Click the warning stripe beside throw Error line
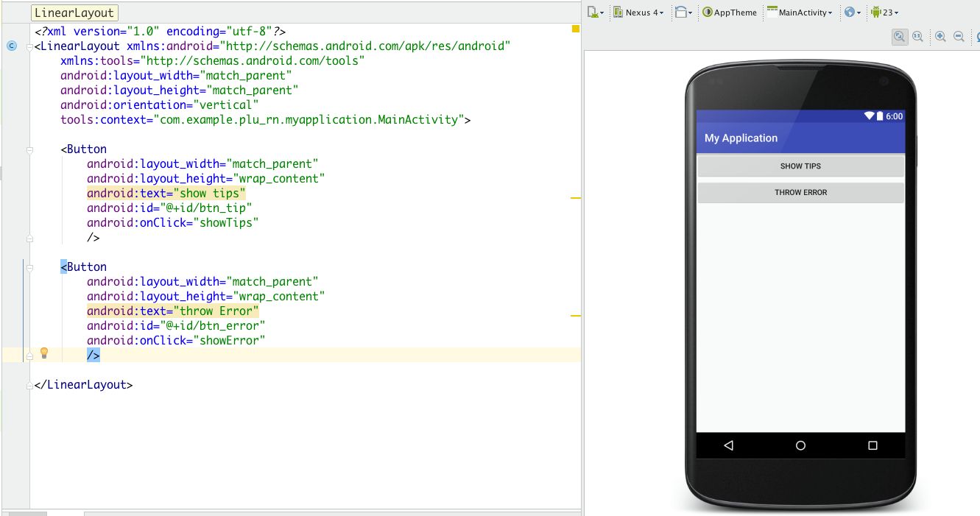980x516 pixels. 576,316
